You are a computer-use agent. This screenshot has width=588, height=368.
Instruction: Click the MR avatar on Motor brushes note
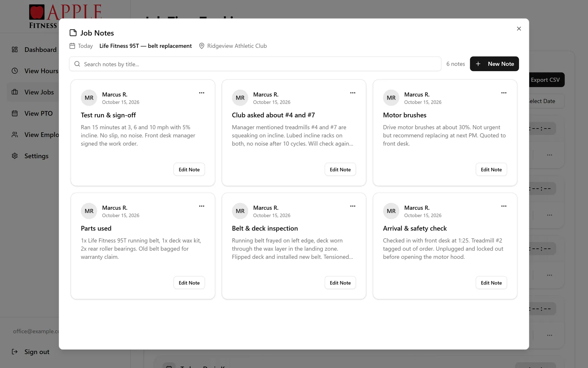coord(391,98)
